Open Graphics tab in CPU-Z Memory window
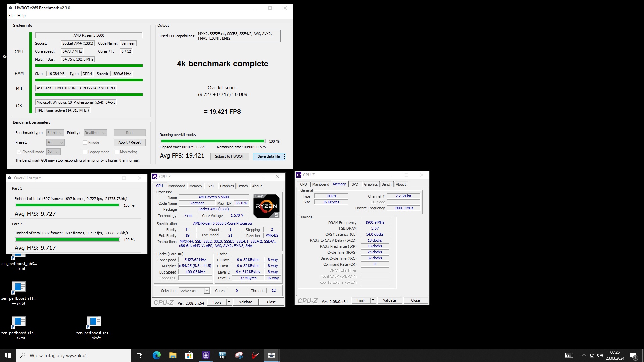 click(x=371, y=184)
